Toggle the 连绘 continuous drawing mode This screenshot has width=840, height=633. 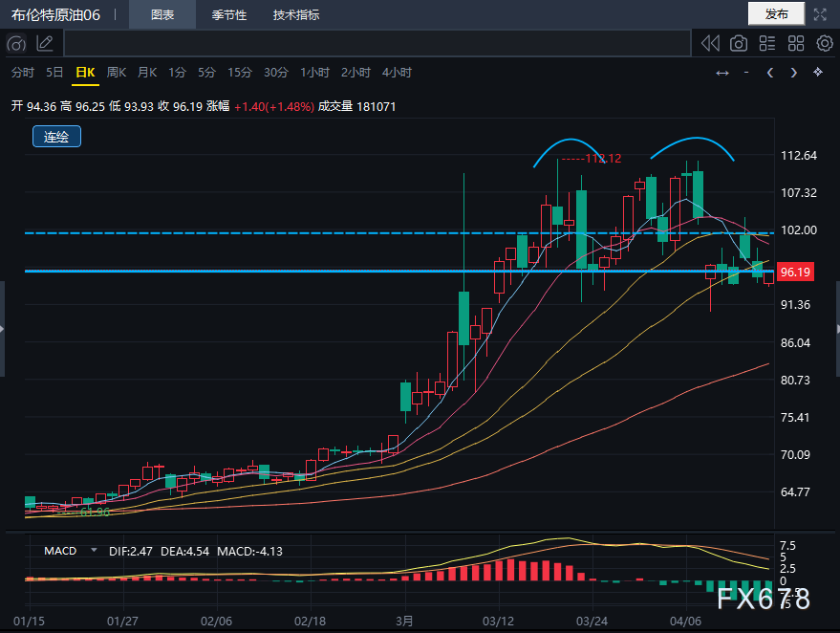coord(55,137)
